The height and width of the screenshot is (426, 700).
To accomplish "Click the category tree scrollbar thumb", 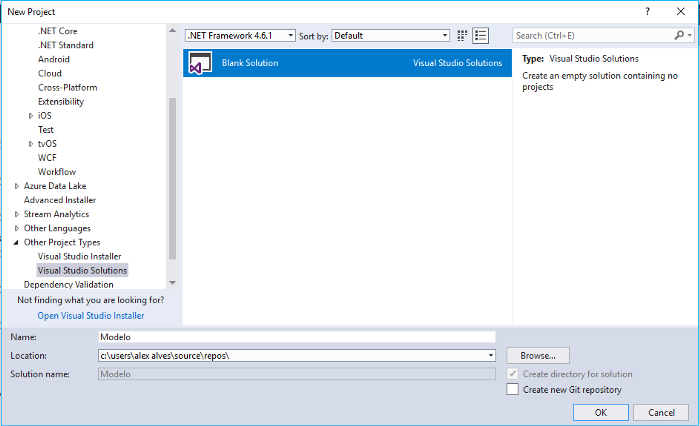I will click(172, 178).
